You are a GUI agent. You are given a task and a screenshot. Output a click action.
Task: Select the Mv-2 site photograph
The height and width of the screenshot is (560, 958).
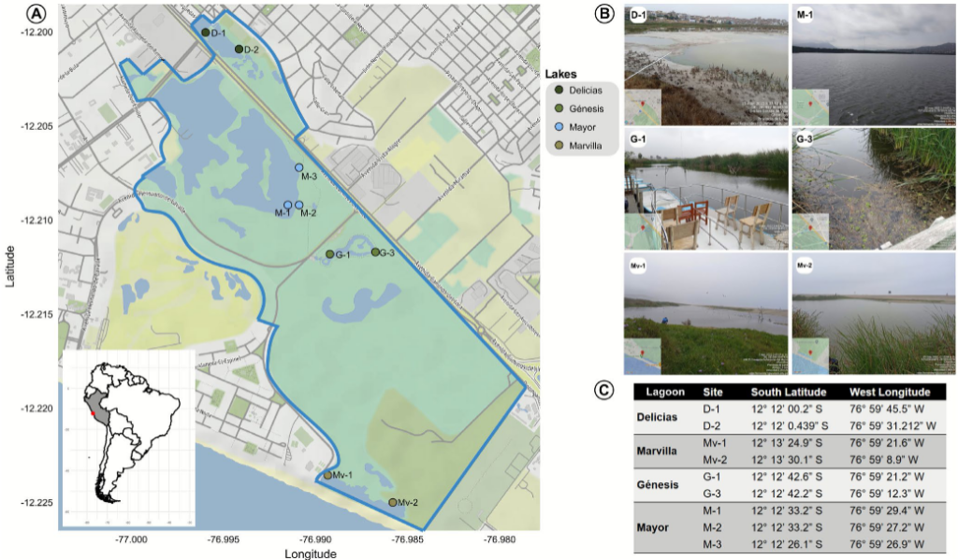tap(874, 314)
